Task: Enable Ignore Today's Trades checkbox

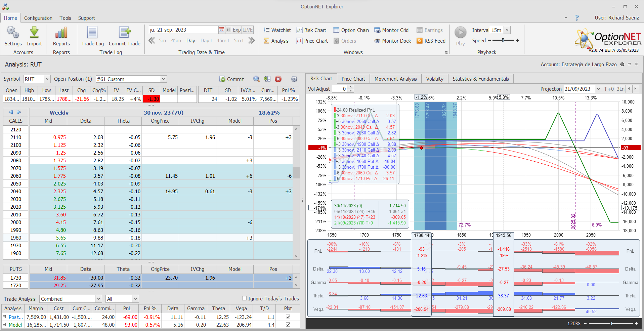Action: 244,298
